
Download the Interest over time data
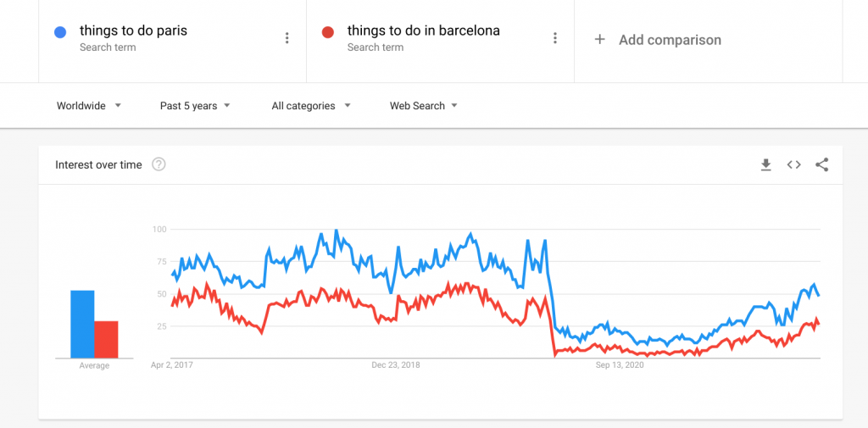766,164
